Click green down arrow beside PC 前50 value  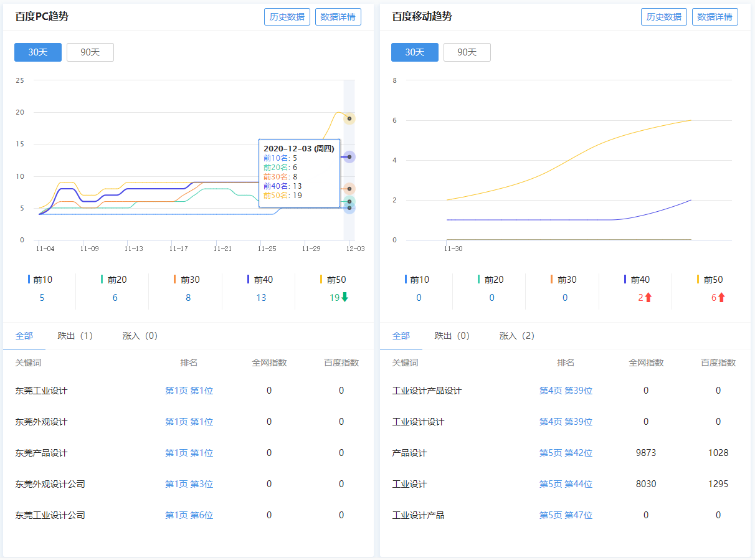tap(344, 298)
